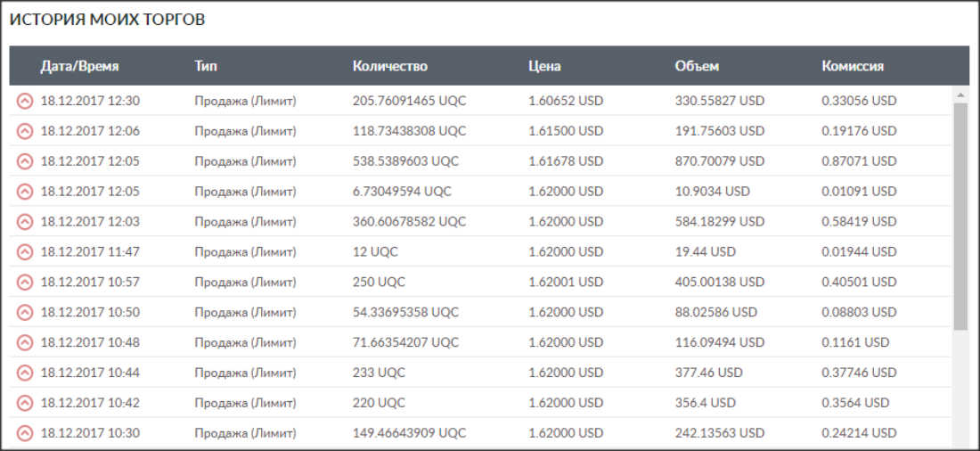Select quantity 6.73049594 UQC
The height and width of the screenshot is (451, 980).
pyautogui.click(x=402, y=192)
